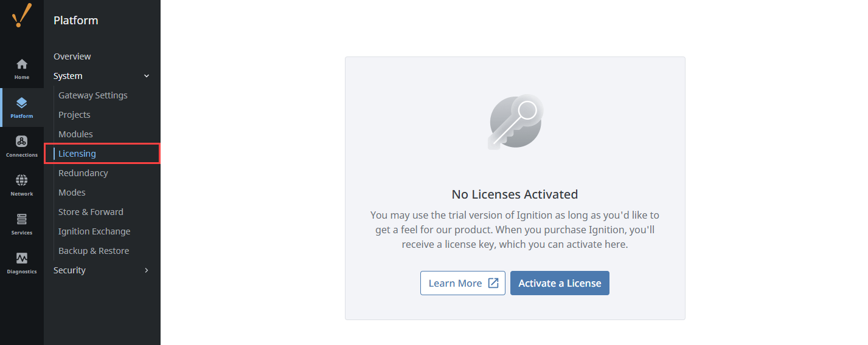This screenshot has height=345, width=868.
Task: Select the Licensing menu item
Action: coord(77,154)
